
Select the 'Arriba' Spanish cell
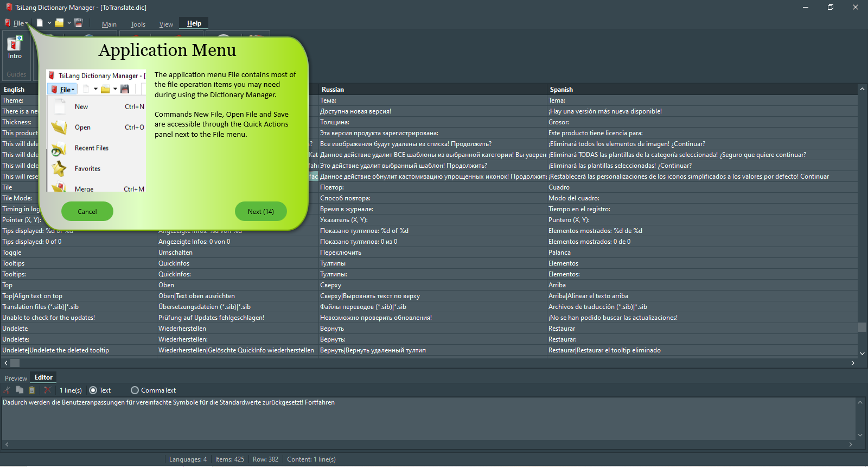coord(703,285)
